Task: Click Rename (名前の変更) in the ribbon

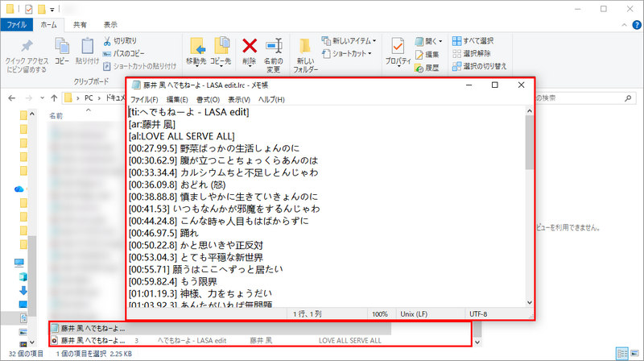Action: pyautogui.click(x=274, y=56)
